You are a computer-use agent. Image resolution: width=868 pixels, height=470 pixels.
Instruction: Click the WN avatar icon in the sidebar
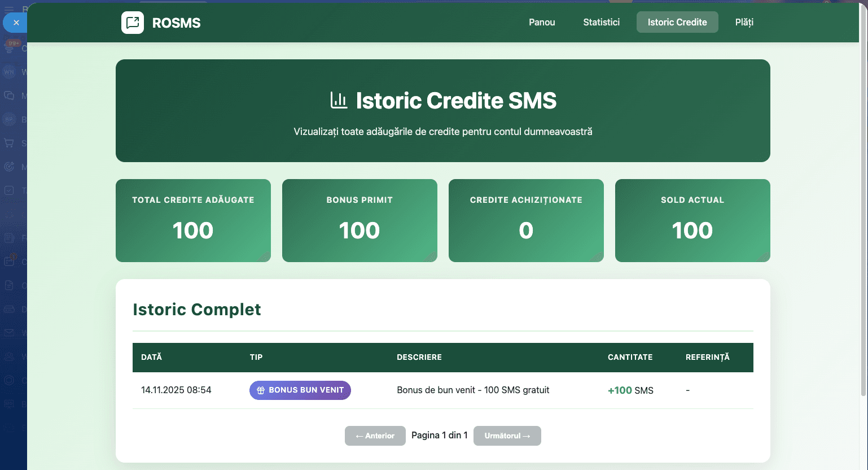(8, 72)
